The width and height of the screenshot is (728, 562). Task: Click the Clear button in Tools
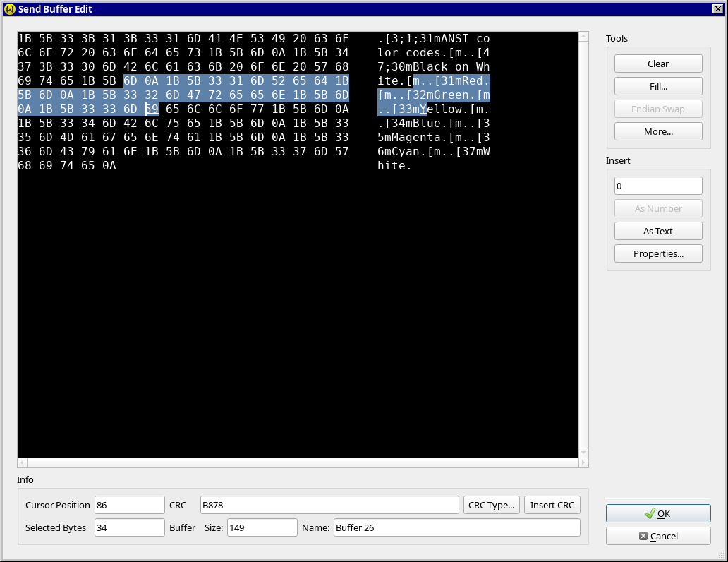[658, 64]
